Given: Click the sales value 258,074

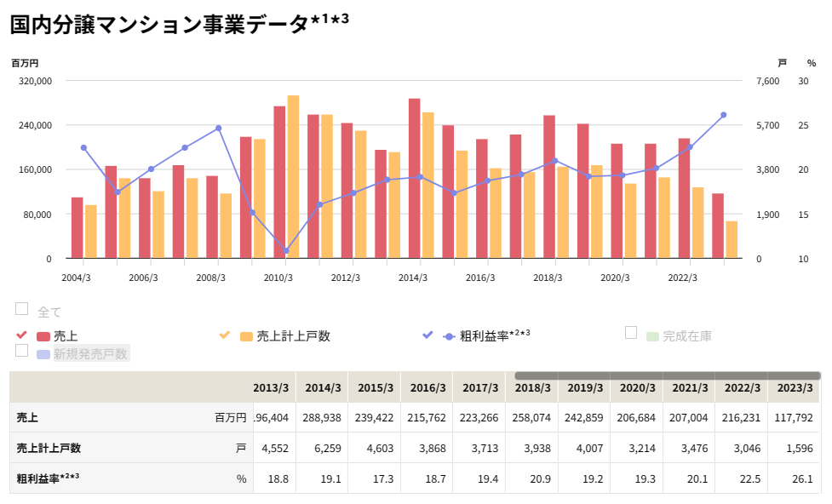Looking at the screenshot, I should (531, 417).
